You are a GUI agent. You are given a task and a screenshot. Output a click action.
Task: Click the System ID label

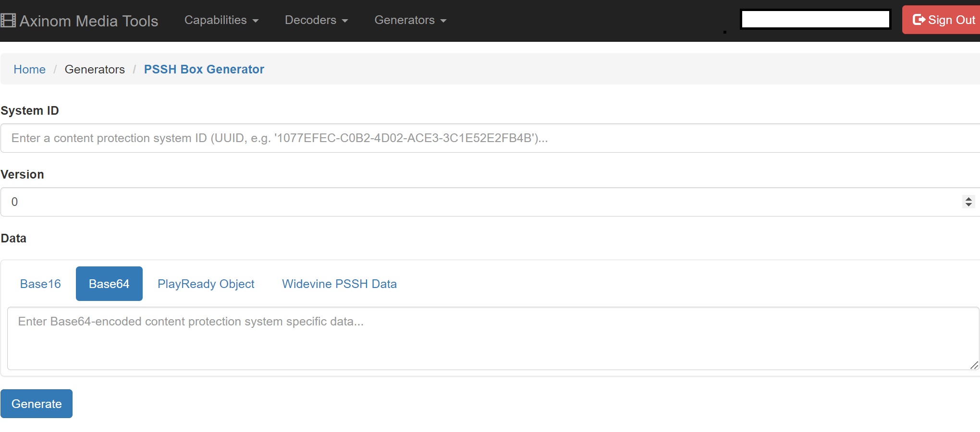[x=30, y=111]
